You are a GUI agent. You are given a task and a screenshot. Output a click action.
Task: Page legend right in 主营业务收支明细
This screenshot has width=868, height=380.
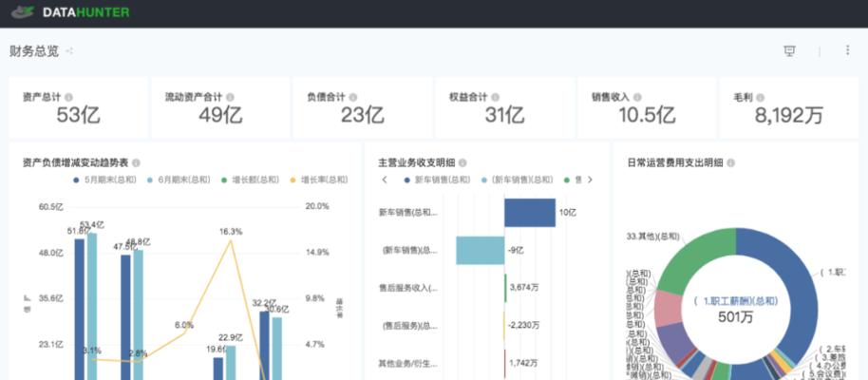(x=590, y=180)
